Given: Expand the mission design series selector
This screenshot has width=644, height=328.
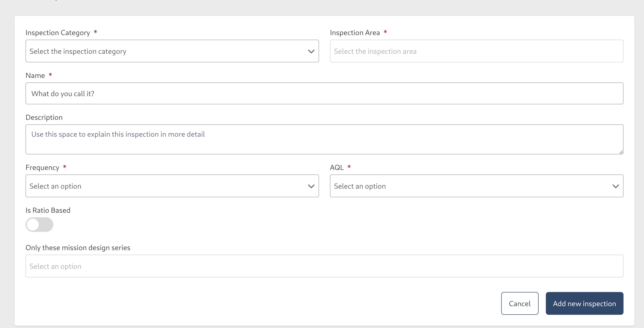Looking at the screenshot, I should (x=324, y=266).
